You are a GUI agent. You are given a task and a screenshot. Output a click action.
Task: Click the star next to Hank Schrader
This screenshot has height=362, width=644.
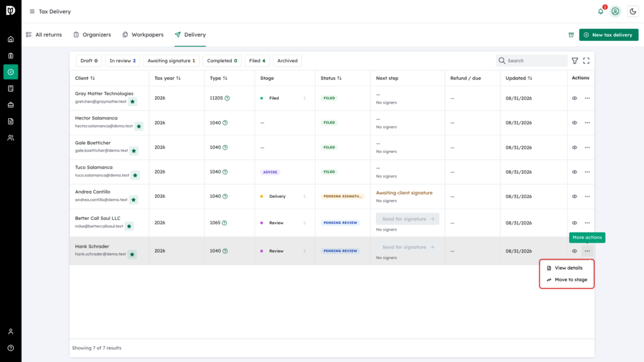132,255
